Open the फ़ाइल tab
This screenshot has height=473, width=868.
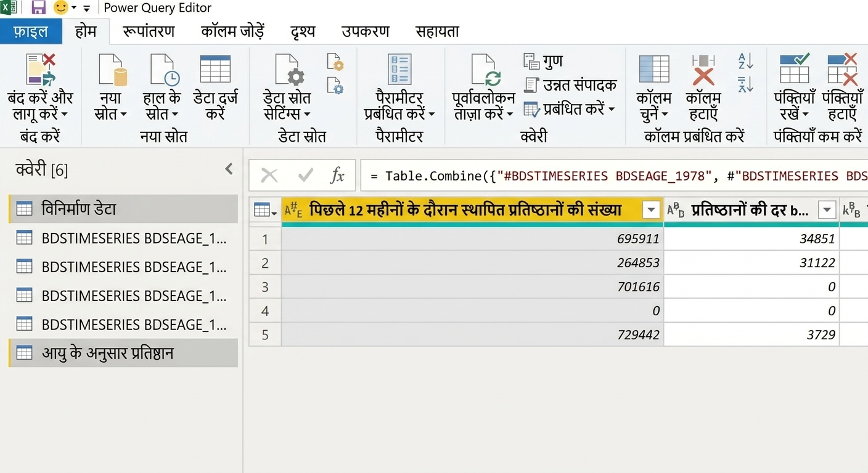[31, 31]
